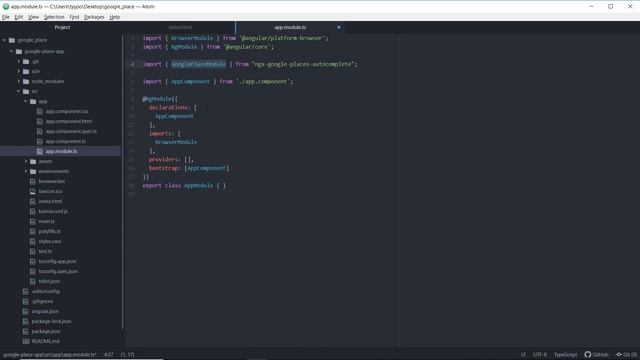Click the app.component.html file icon
This screenshot has height=360, width=640.
[x=40, y=121]
